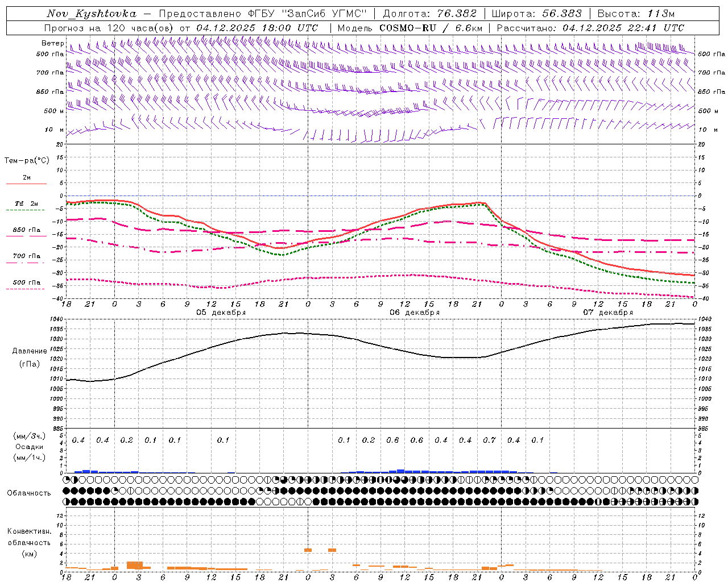Select the longitude value 'Долгота: 76.382'
728x582 pixels.
coord(429,14)
